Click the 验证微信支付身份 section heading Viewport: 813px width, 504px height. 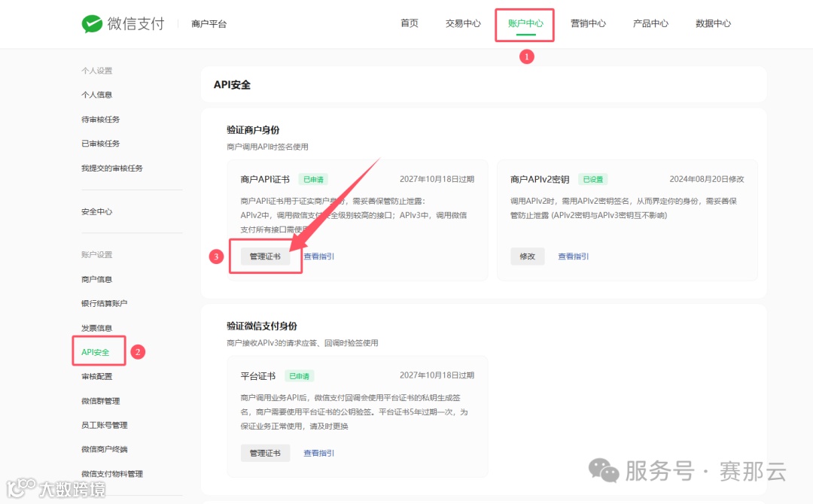click(262, 326)
